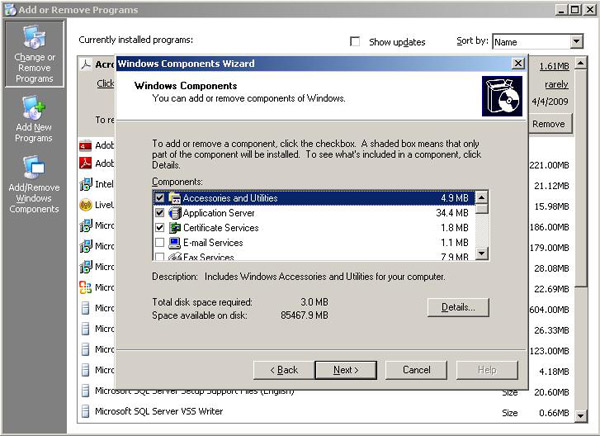Click the Intel program icon in list

click(86, 184)
